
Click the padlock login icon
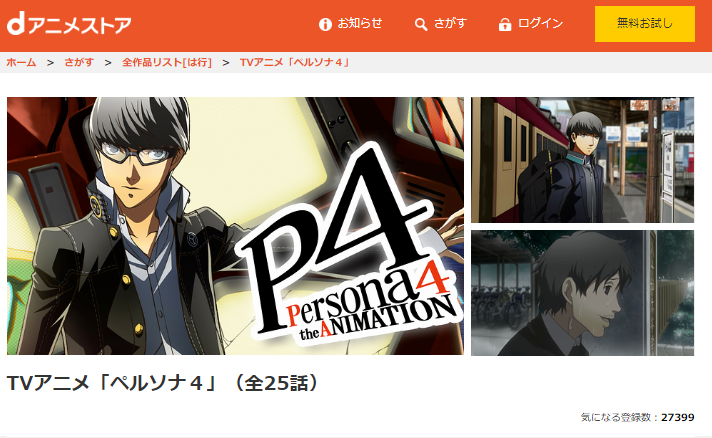click(504, 24)
